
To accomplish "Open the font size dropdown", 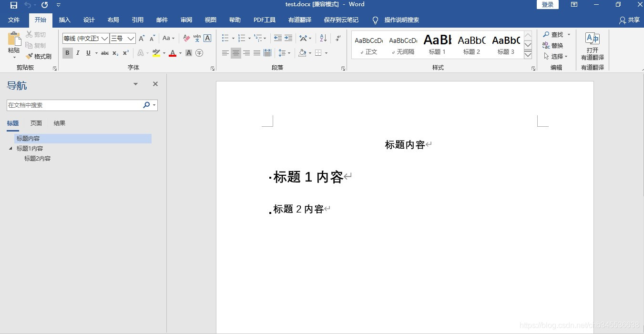I will (132, 38).
